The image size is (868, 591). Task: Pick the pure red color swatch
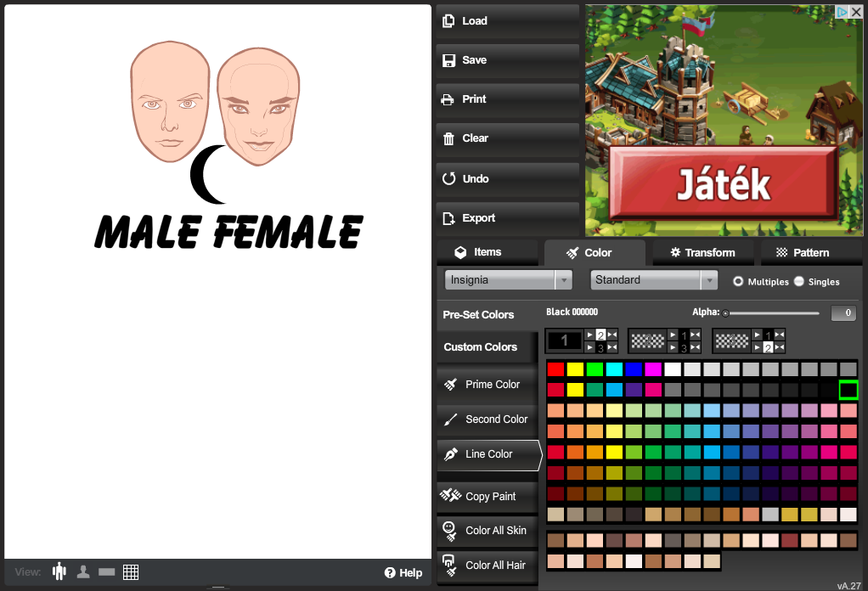coord(555,369)
